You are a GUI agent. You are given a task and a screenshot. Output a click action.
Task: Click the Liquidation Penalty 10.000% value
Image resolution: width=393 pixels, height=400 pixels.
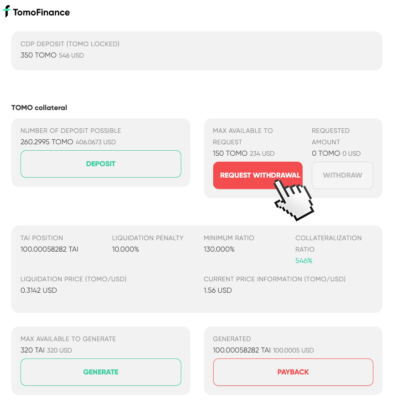(125, 249)
